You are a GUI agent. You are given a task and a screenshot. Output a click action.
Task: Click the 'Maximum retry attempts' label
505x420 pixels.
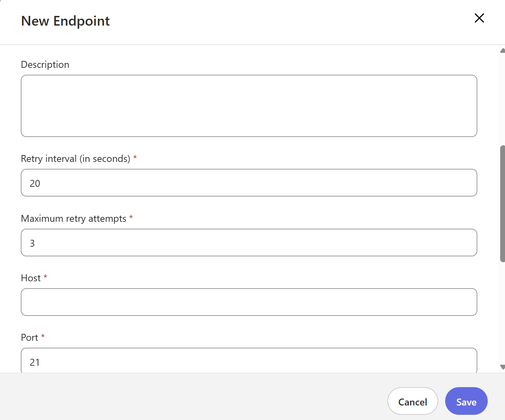pyautogui.click(x=74, y=219)
